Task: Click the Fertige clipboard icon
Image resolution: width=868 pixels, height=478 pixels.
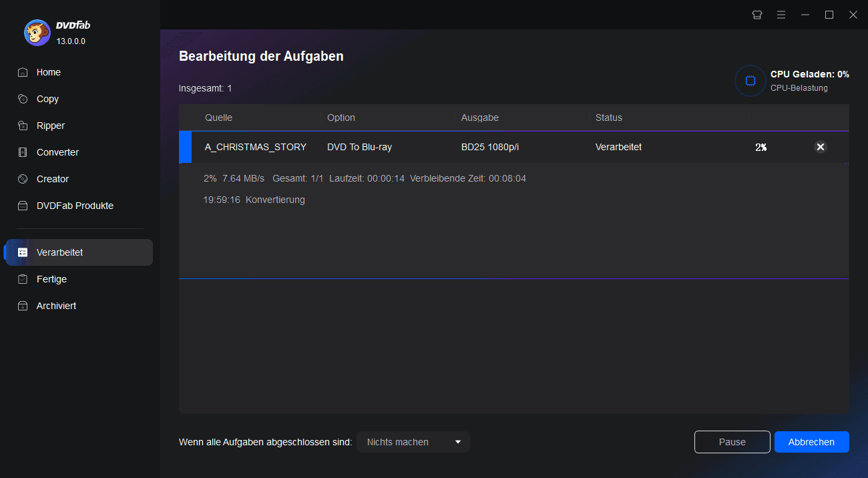Action: click(x=23, y=279)
